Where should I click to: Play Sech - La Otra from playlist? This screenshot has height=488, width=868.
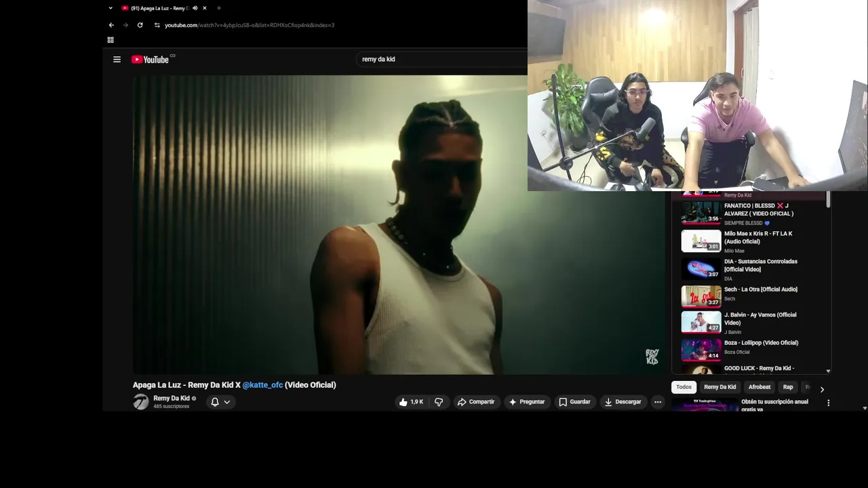[761, 289]
